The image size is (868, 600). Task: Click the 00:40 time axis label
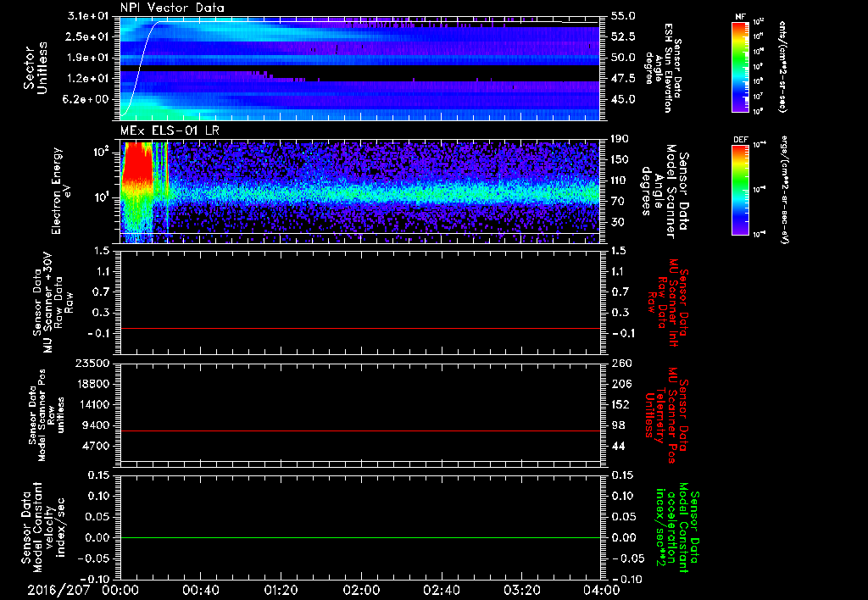point(201,590)
